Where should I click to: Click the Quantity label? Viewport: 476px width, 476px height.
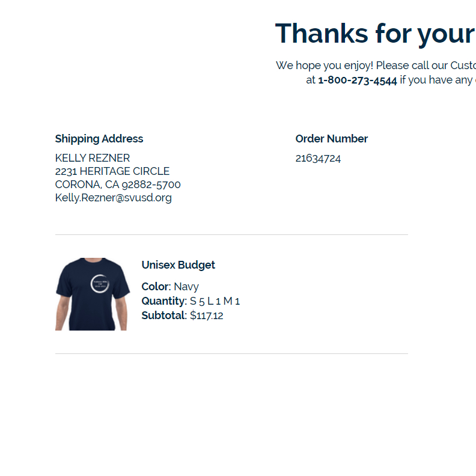coord(164,301)
